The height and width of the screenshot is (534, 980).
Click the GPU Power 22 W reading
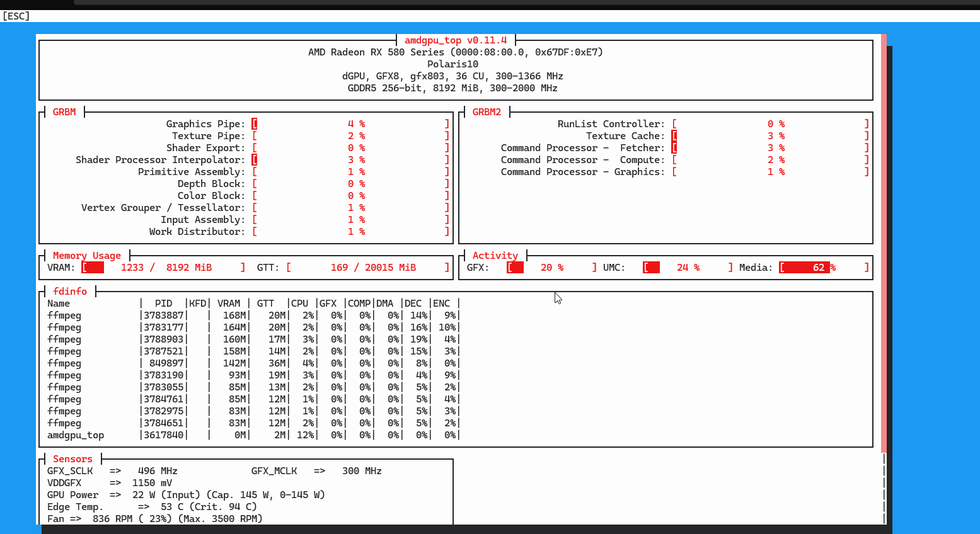click(x=186, y=495)
